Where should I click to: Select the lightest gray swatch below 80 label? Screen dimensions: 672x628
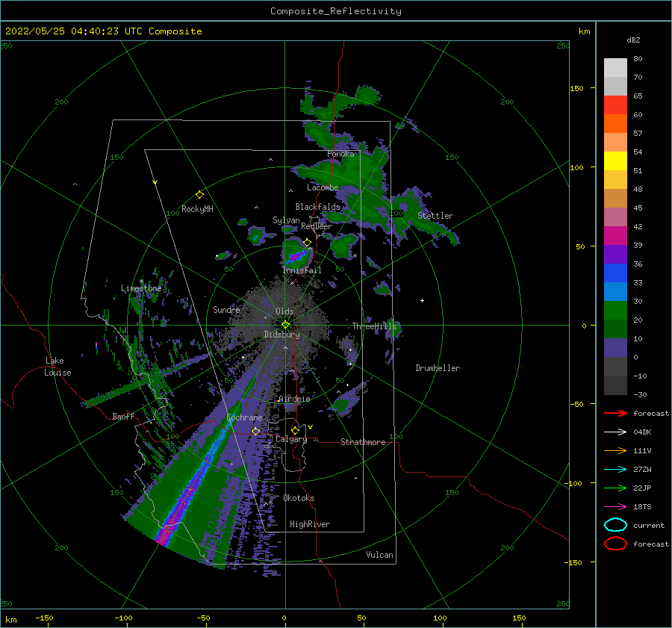coord(615,68)
